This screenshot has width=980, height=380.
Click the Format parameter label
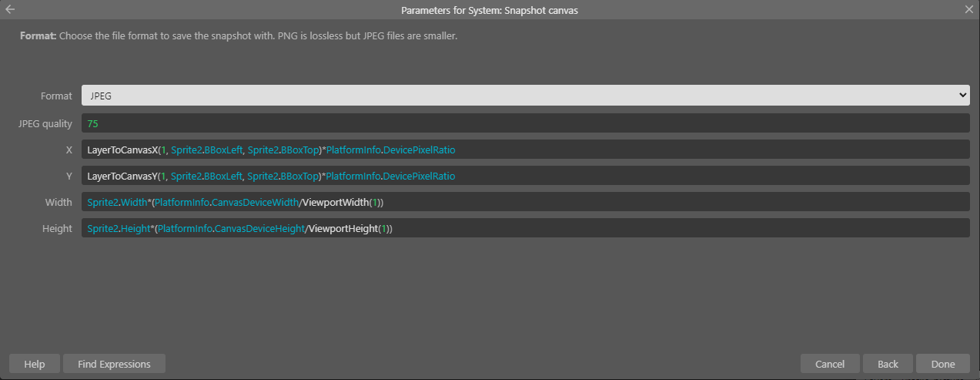[56, 96]
